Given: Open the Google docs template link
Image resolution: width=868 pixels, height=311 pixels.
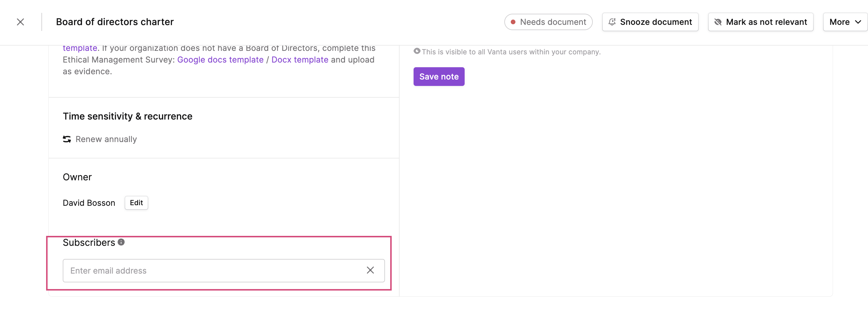Looking at the screenshot, I should pos(220,60).
